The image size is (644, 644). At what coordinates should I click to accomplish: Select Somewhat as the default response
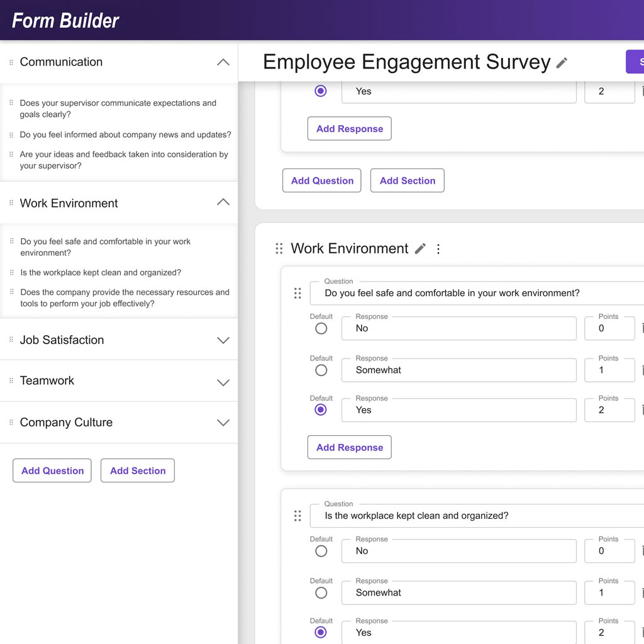click(x=321, y=370)
